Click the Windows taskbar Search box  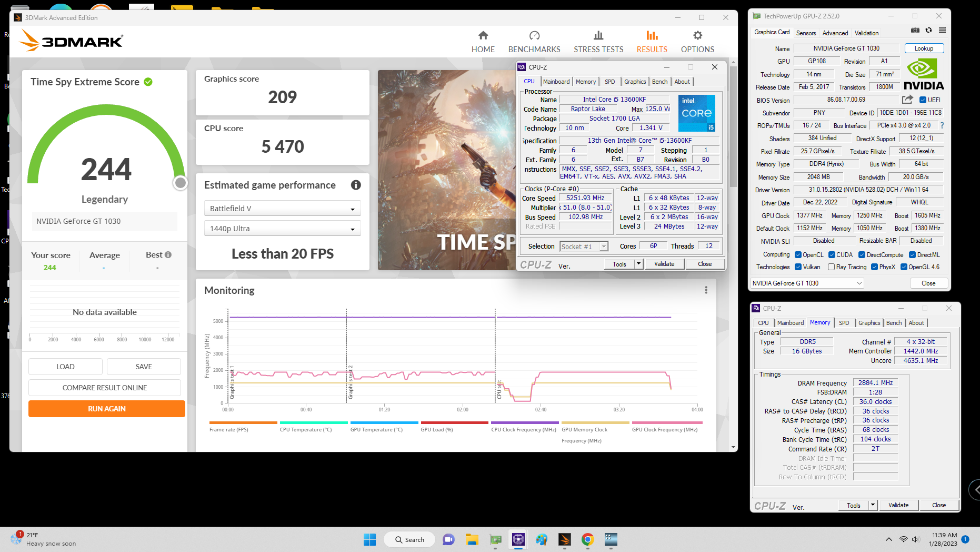(x=409, y=539)
